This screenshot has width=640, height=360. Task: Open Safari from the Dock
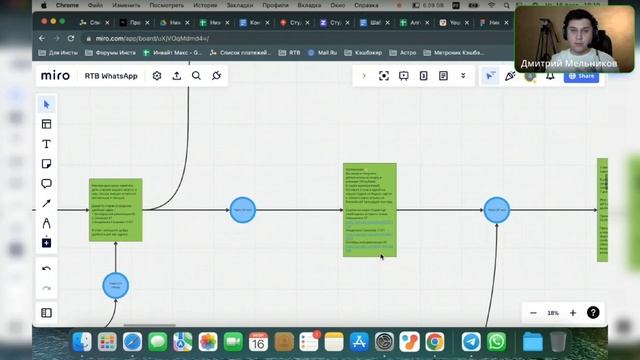click(x=132, y=342)
